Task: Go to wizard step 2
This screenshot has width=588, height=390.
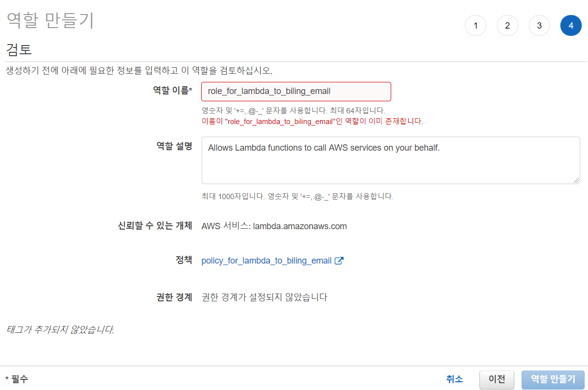Action: click(508, 26)
